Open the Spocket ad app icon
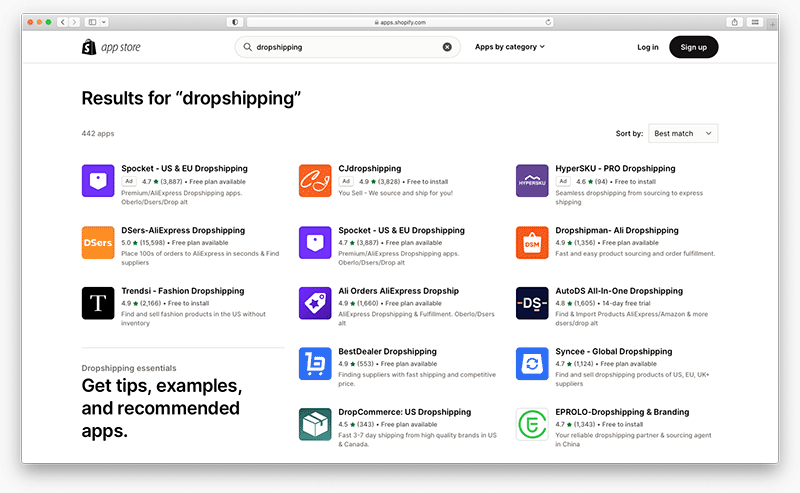The width and height of the screenshot is (800, 493). (x=98, y=181)
